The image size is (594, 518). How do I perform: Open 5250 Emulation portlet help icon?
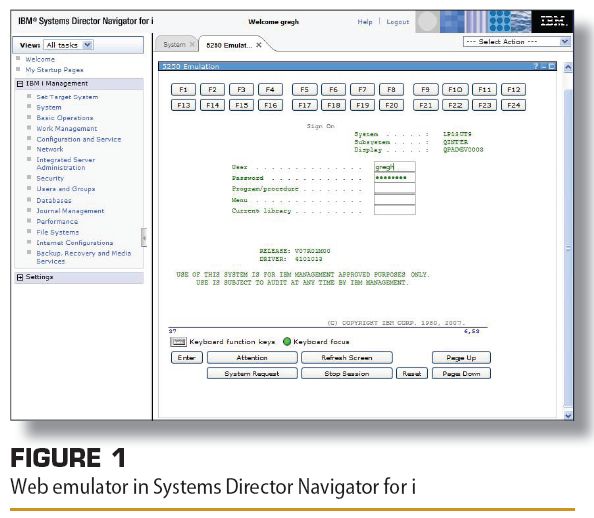(x=536, y=66)
